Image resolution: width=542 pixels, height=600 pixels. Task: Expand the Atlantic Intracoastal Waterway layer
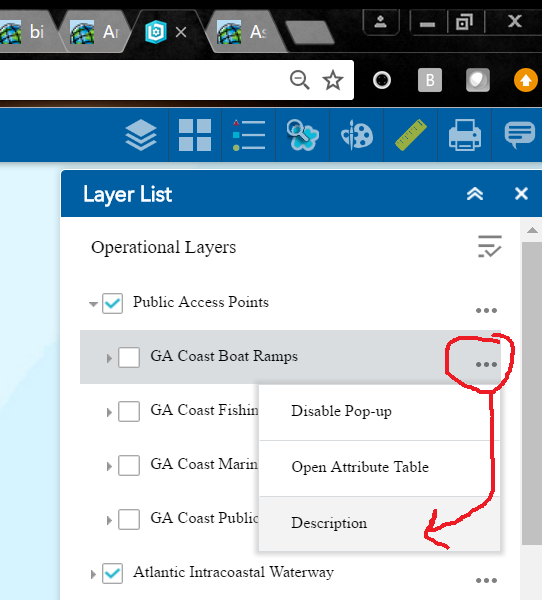coord(93,574)
